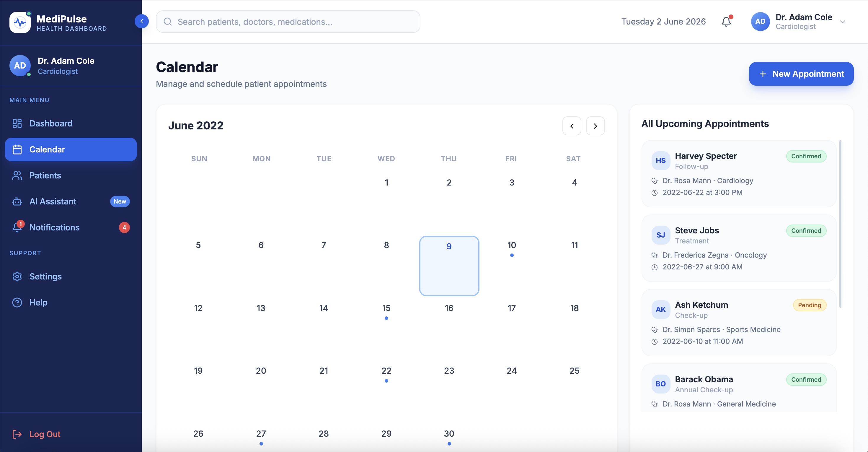Select June 18 on the calendar

click(x=574, y=329)
